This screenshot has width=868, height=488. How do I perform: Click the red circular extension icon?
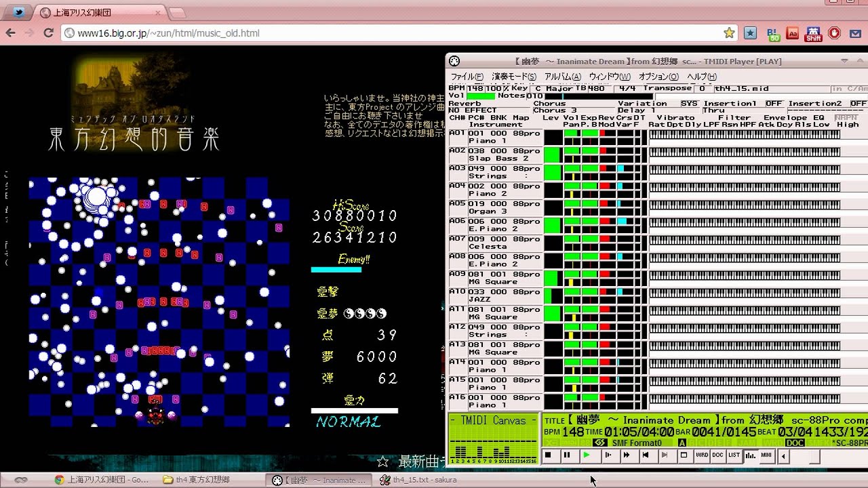834,33
